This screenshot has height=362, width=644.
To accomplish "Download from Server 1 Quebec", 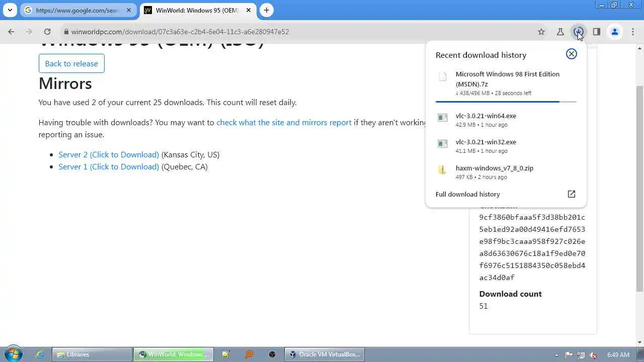I will pos(109,166).
